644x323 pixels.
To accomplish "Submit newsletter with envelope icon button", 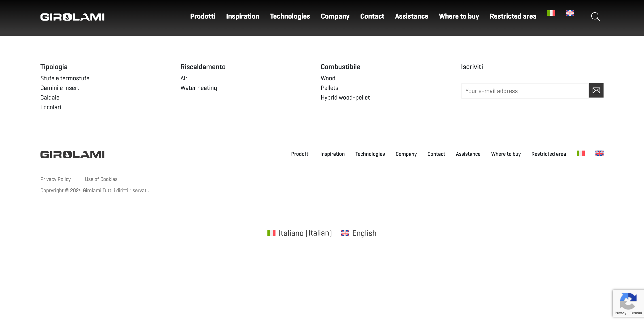I will tap(596, 90).
